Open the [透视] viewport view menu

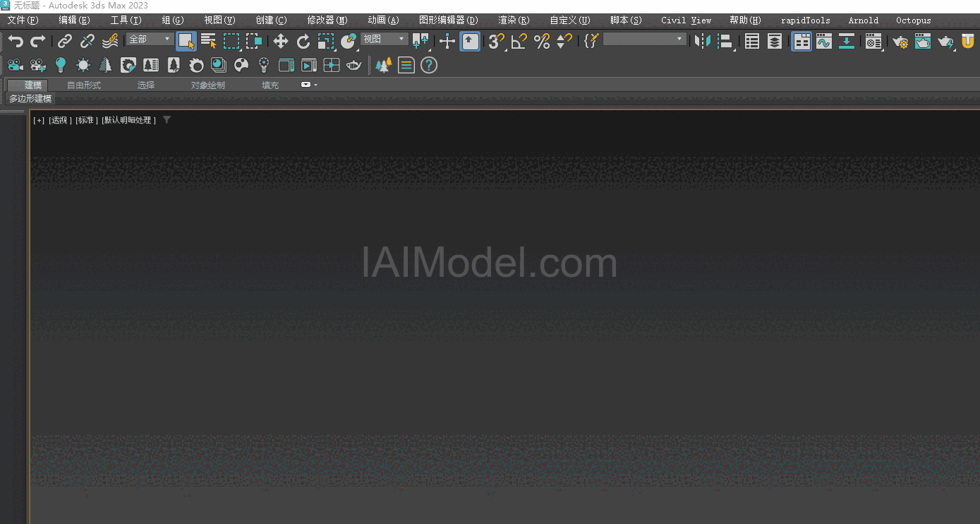click(60, 120)
